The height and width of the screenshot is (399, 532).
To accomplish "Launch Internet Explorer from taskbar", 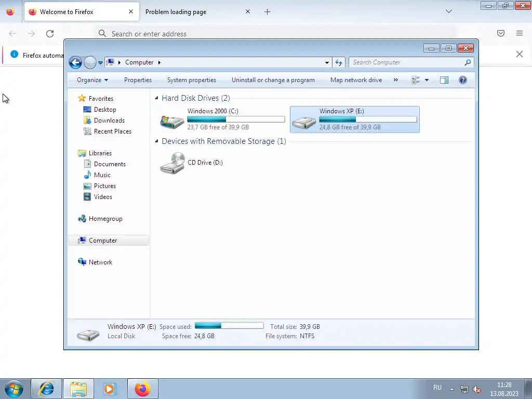I will click(x=46, y=389).
